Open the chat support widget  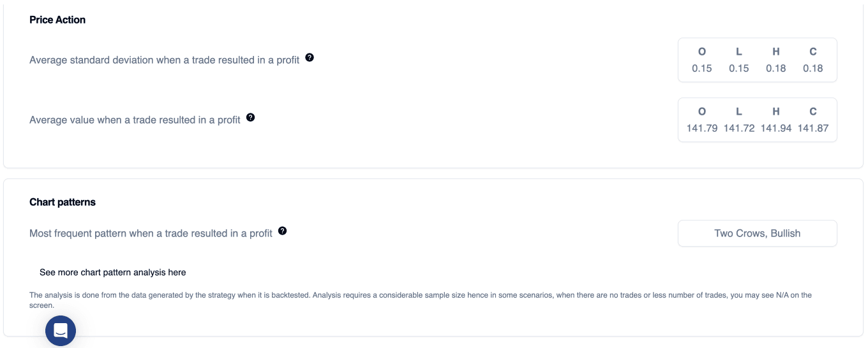pos(61,331)
